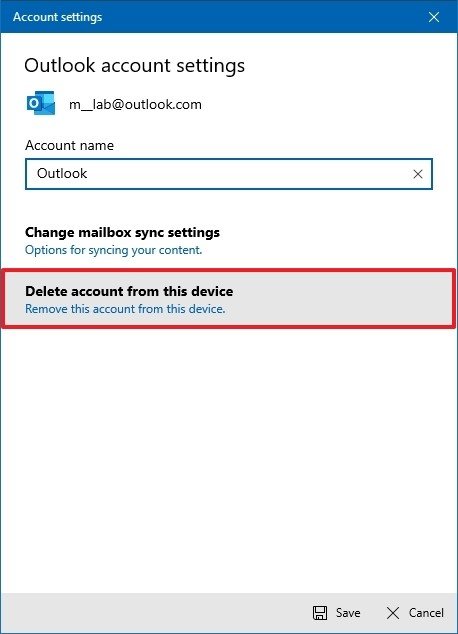Click blank white area below delete option
The image size is (458, 634).
(229, 459)
